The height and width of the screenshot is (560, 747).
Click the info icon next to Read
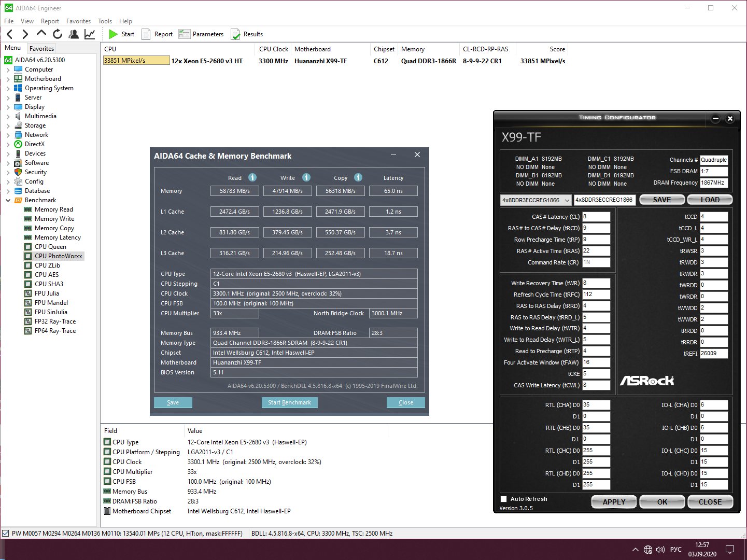[x=252, y=177]
